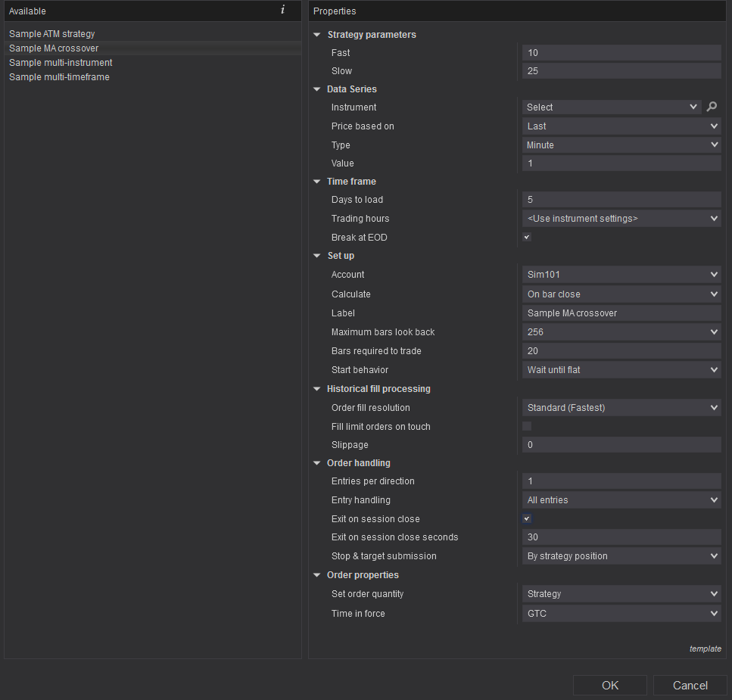Viewport: 732px width, 700px height.
Task: Collapse the Order handling section
Action: [317, 463]
